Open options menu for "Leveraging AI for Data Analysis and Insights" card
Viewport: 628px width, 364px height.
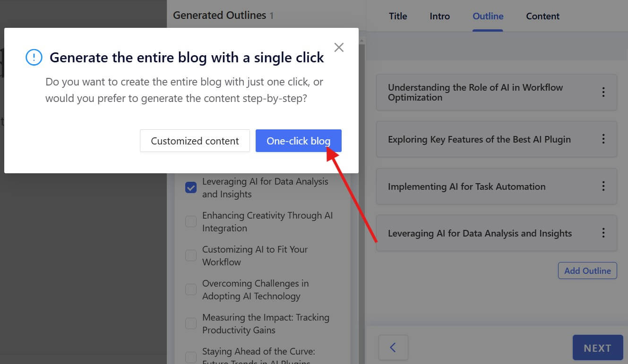coord(603,233)
